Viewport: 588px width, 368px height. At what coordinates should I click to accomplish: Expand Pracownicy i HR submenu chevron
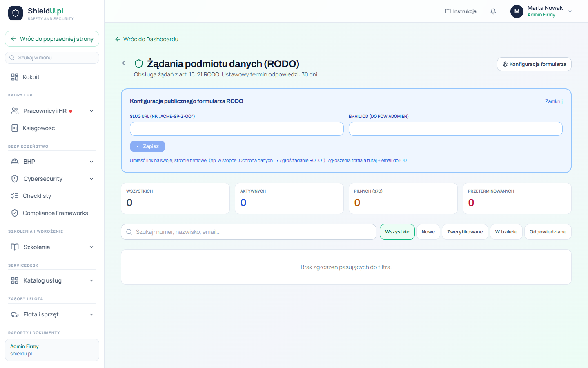91,111
